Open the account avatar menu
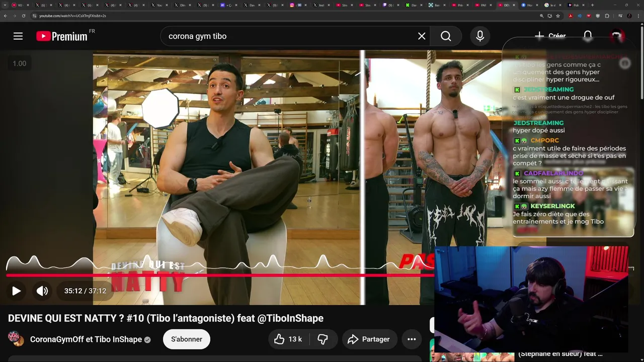644x362 pixels. tap(617, 36)
